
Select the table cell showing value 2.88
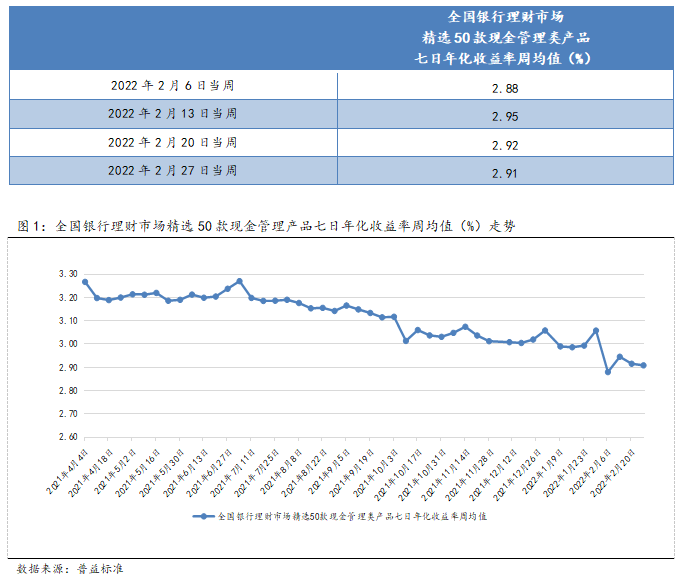point(504,88)
